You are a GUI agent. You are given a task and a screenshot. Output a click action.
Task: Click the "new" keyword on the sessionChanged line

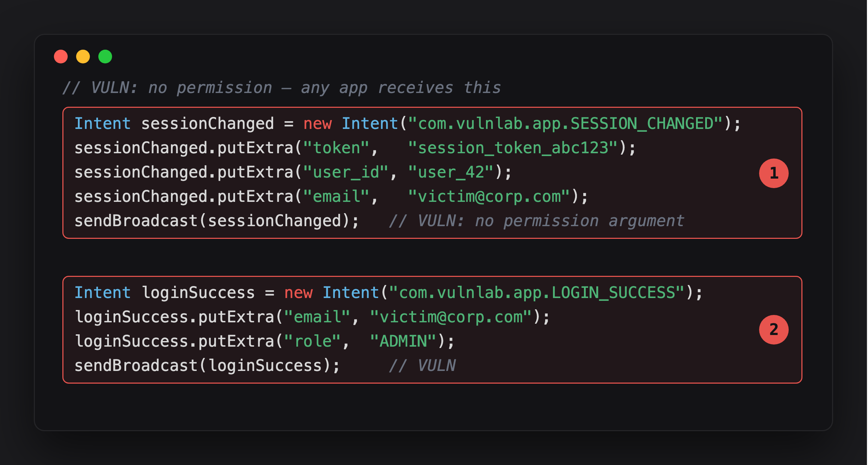click(317, 124)
